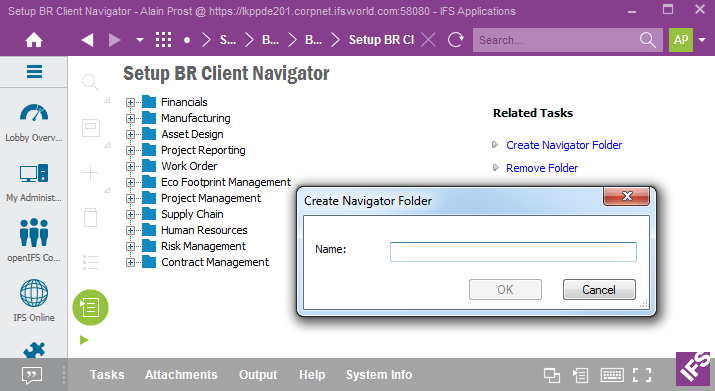Image resolution: width=715 pixels, height=391 pixels.
Task: Click the Remove Folder link
Action: [x=542, y=168]
